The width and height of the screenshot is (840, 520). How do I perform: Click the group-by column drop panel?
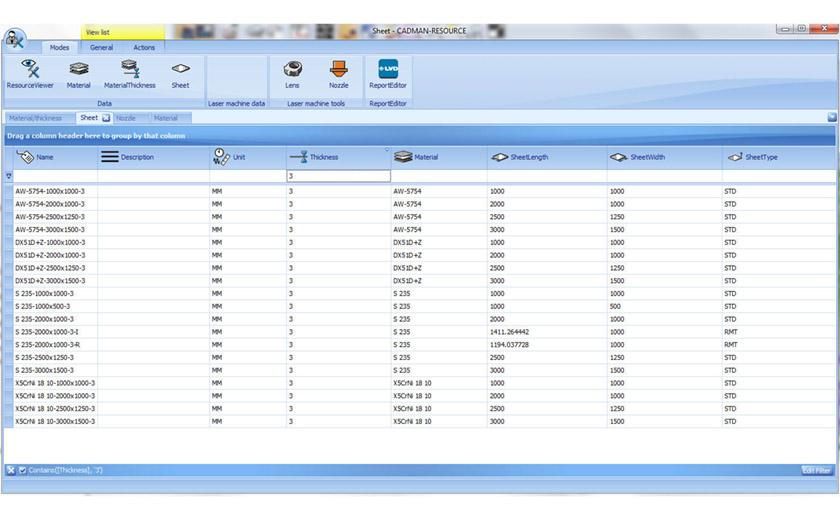tap(420, 136)
